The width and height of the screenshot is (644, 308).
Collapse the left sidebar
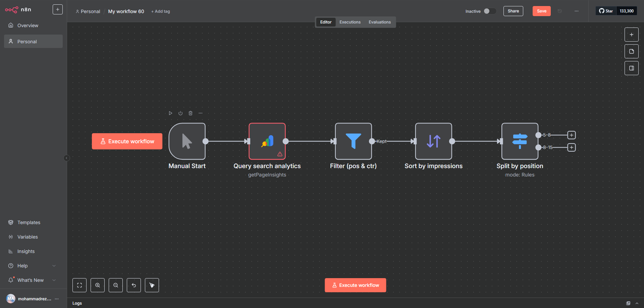(66, 158)
